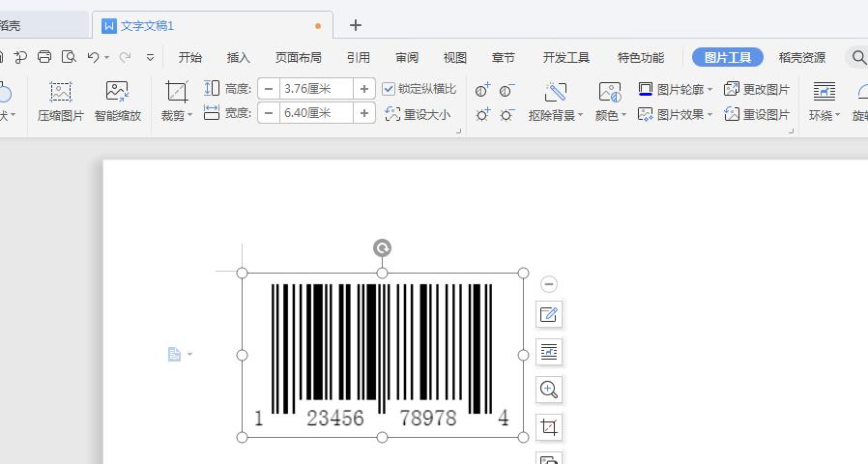Open 图片轮廓 dropdown arrow
Screen dimensions: 868x464
[x=709, y=89]
